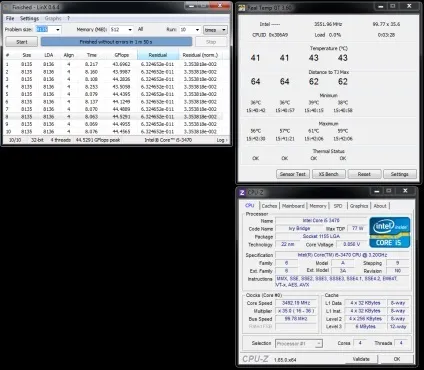Open Settings in Real Temp
The width and height of the screenshot is (424, 370).
coord(400,174)
